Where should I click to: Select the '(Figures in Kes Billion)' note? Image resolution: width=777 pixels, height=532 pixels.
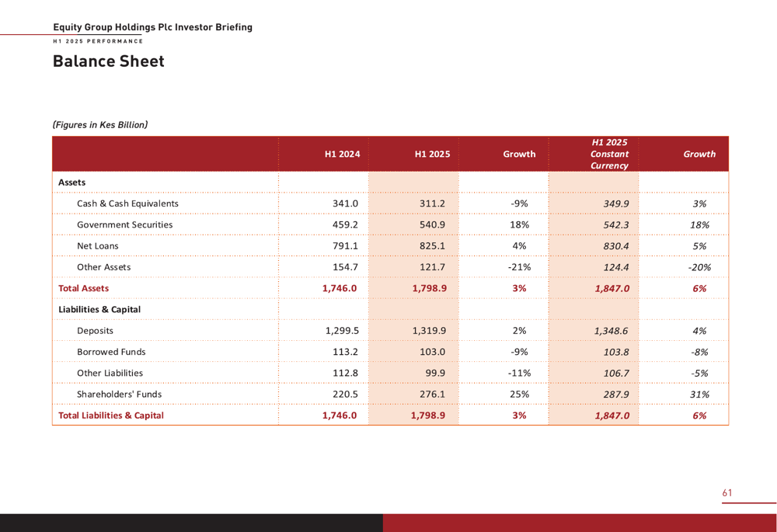pyautogui.click(x=100, y=125)
